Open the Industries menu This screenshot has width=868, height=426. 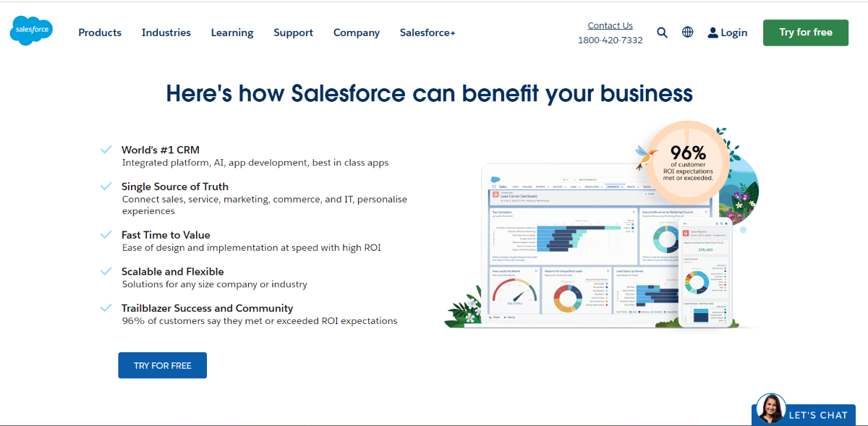(166, 33)
